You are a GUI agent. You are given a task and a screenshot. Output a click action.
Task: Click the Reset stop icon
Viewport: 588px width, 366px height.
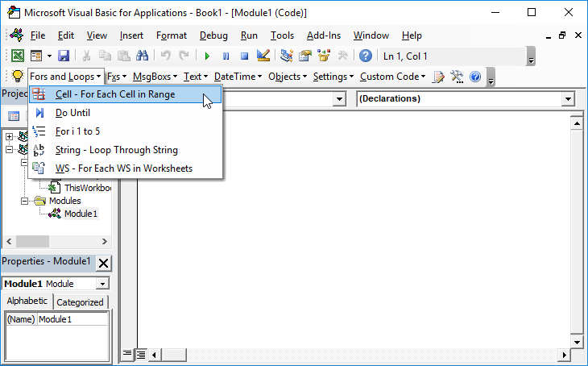pos(245,56)
